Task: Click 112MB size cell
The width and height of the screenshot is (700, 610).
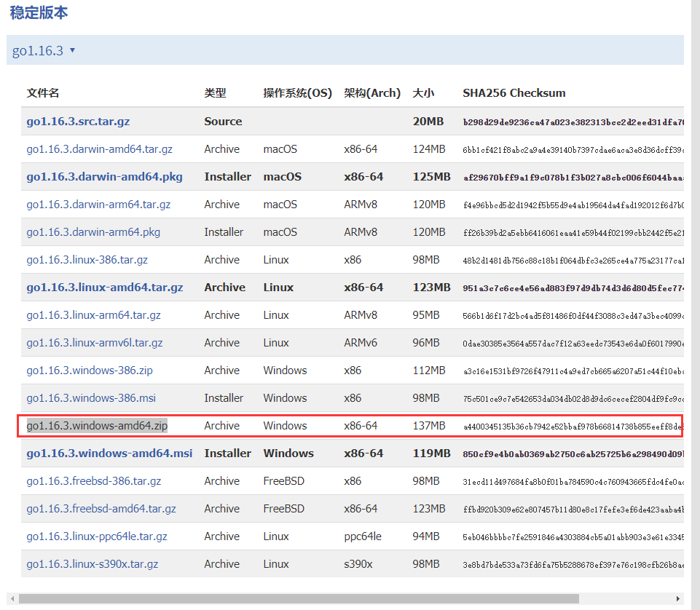Action: [x=429, y=371]
